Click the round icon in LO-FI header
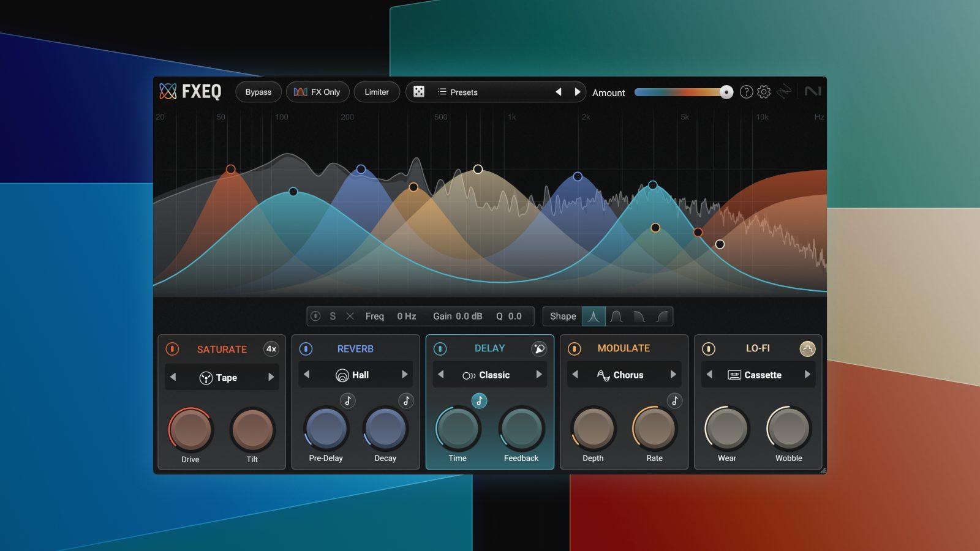This screenshot has width=980, height=551. 807,349
